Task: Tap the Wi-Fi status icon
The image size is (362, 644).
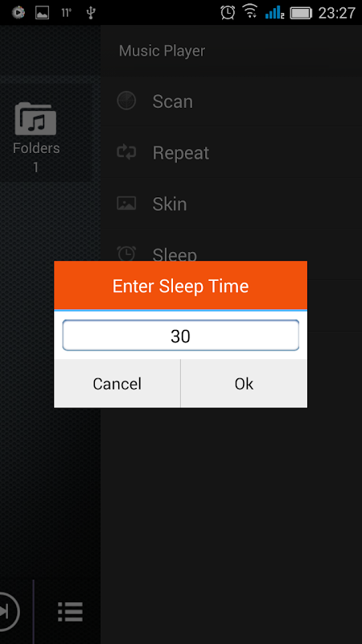Action: pyautogui.click(x=250, y=12)
